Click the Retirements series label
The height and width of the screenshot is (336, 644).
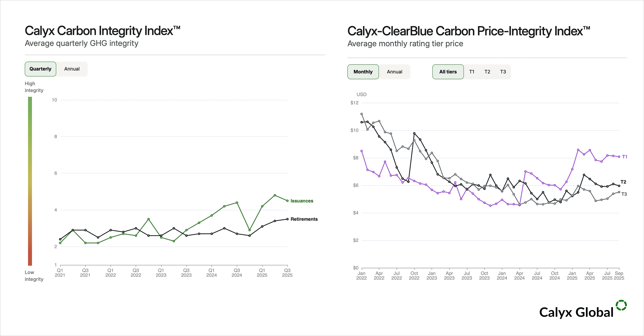[x=304, y=219]
